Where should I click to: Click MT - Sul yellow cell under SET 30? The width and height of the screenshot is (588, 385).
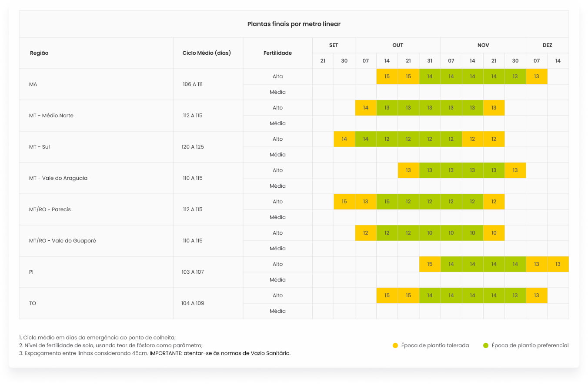tap(344, 139)
